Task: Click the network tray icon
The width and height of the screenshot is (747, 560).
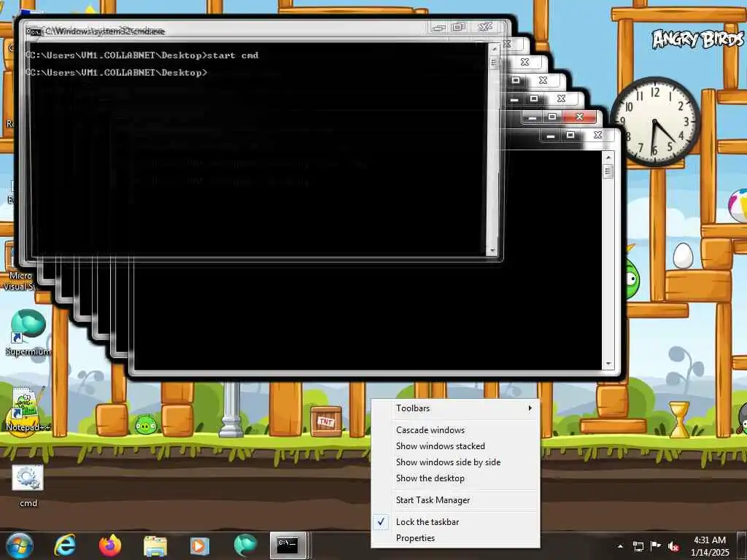Action: [x=638, y=546]
